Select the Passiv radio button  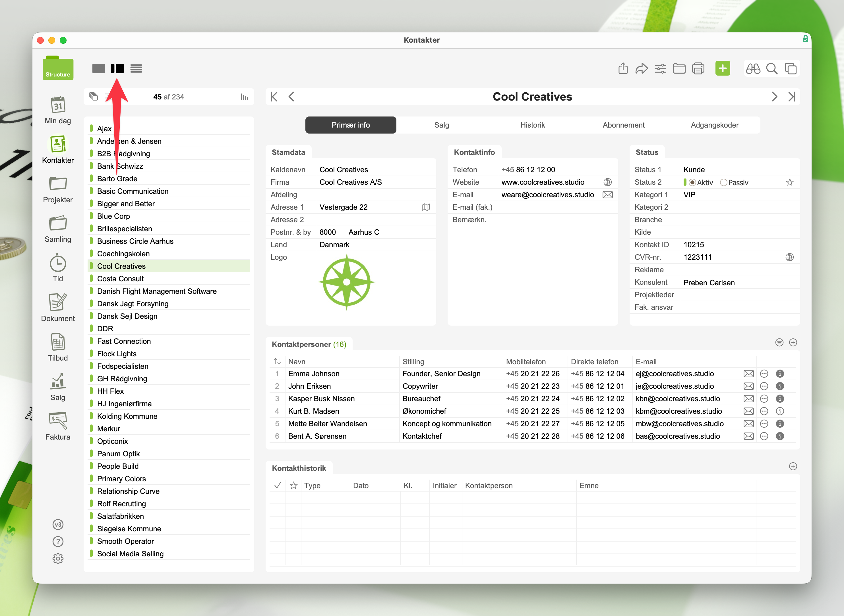[723, 183]
